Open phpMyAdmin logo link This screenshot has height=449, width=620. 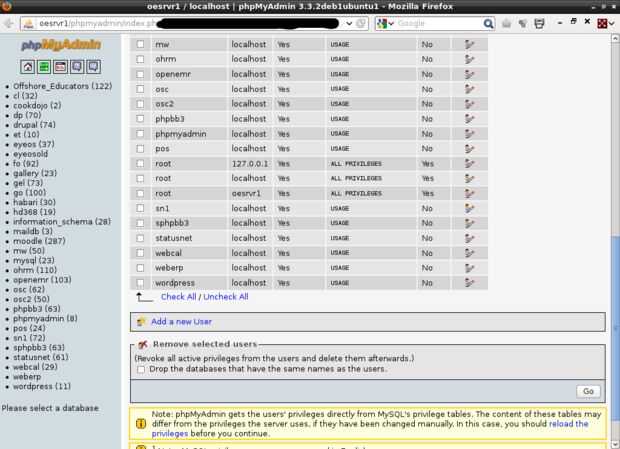[61, 45]
